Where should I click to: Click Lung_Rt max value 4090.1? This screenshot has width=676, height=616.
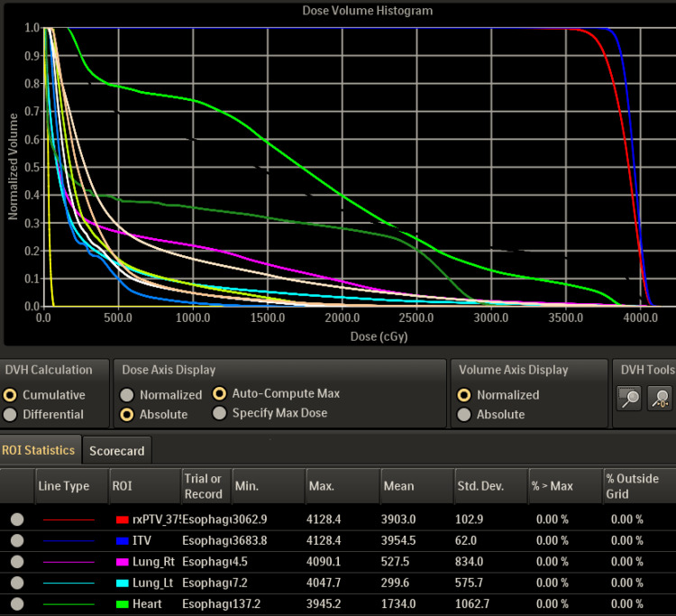click(x=324, y=562)
